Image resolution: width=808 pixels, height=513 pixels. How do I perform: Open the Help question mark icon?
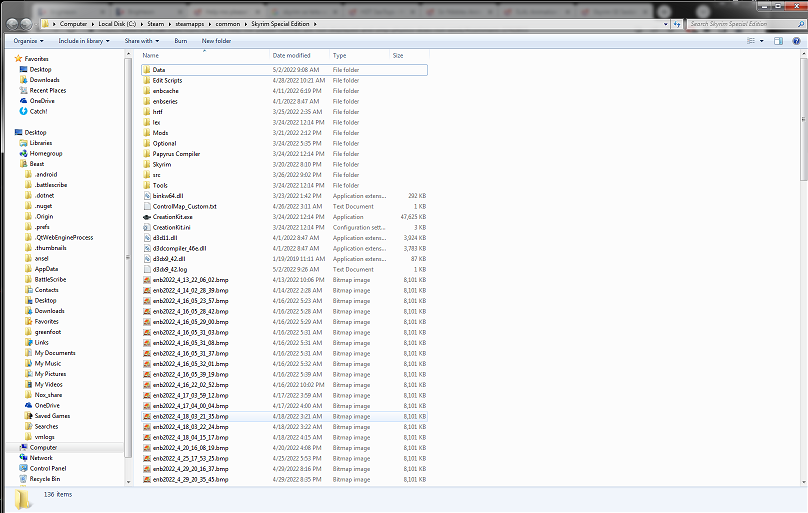tap(796, 41)
